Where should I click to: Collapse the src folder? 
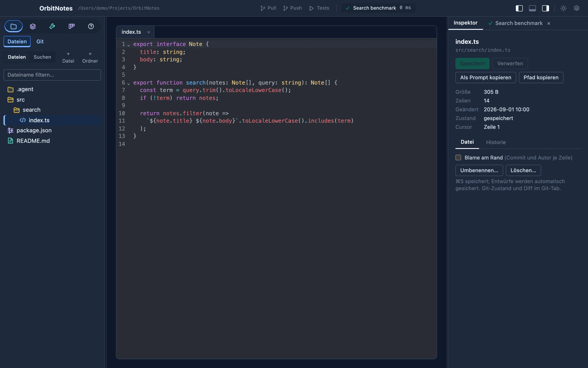pos(52,100)
